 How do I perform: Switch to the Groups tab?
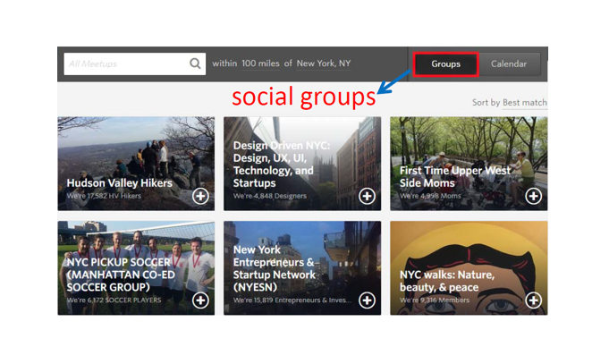445,63
